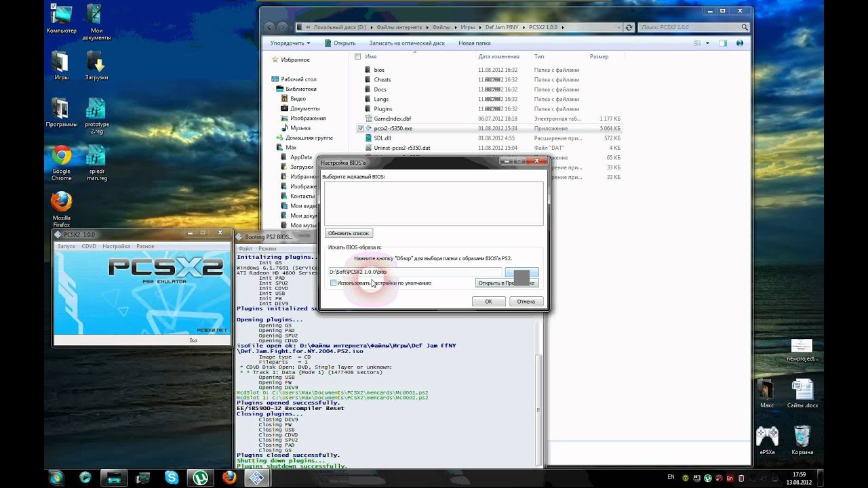Untick the pcsx2-r5350.exe row checkbox
Viewport: 868px width, 488px height.
coord(361,128)
